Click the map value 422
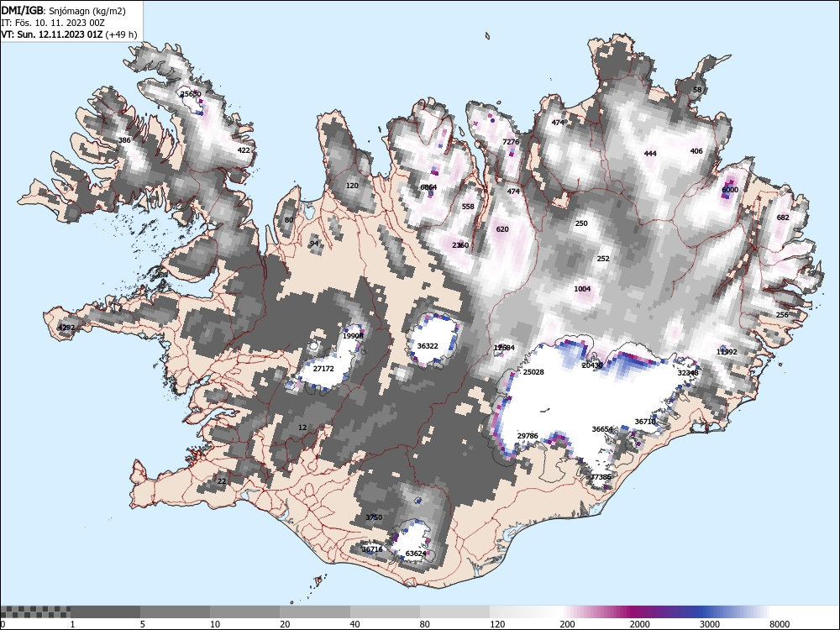 tap(244, 150)
